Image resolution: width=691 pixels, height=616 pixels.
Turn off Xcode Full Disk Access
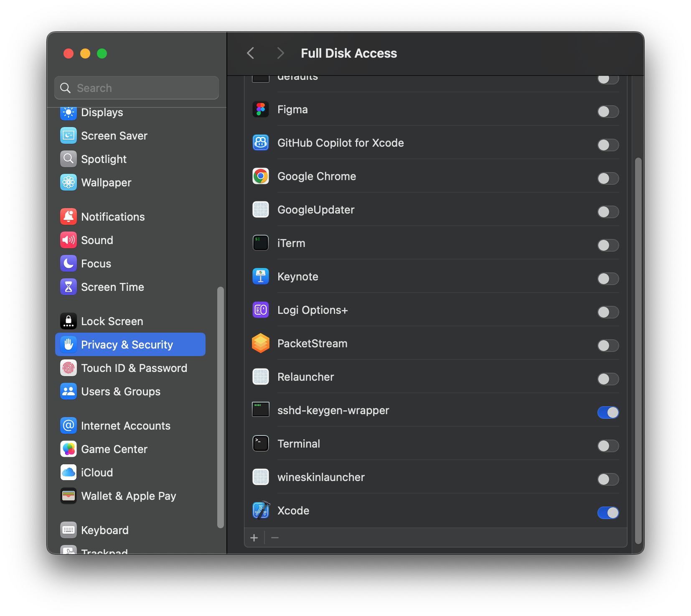point(608,513)
